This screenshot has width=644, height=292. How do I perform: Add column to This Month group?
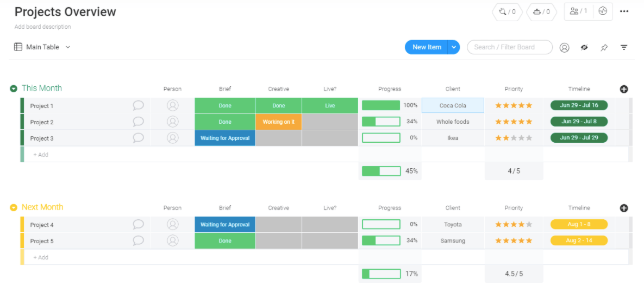click(x=624, y=89)
